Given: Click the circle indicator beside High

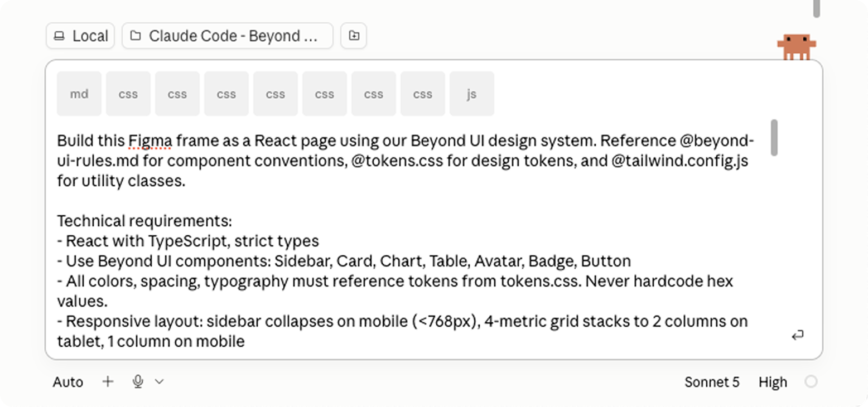Looking at the screenshot, I should click(811, 381).
